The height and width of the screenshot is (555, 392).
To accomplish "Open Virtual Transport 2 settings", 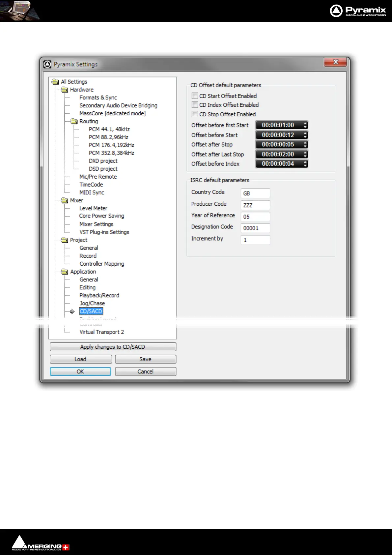I will 102,332.
